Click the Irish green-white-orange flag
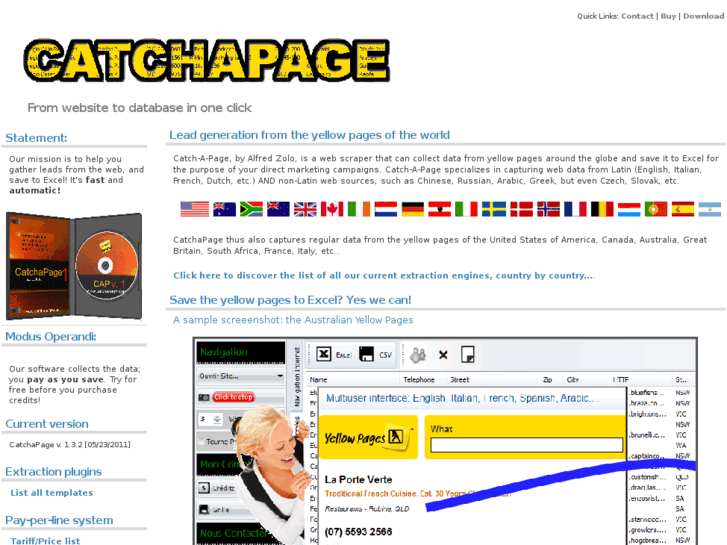 [359, 209]
